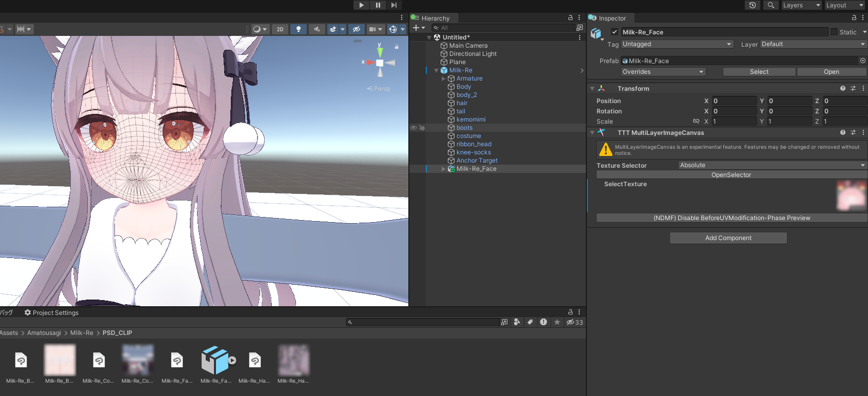Toggle 2D view mode in Scene
Image resolution: width=868 pixels, height=396 pixels.
pyautogui.click(x=280, y=29)
